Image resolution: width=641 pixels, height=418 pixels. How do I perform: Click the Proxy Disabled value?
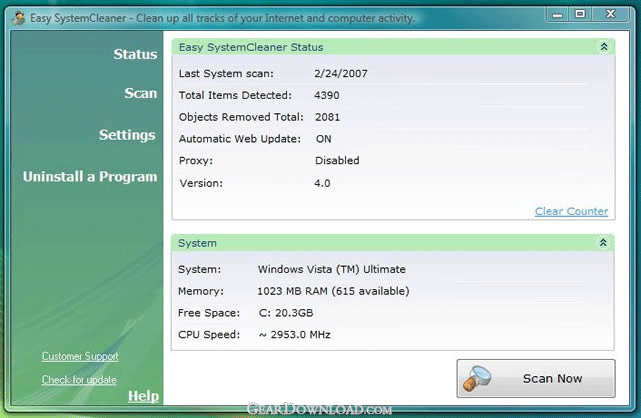337,161
